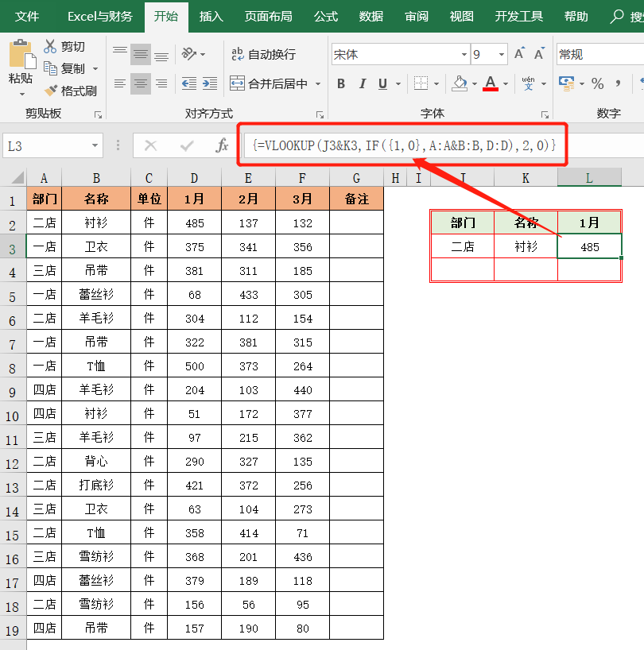This screenshot has width=644, height=650.
Task: Click cell B5 蕾丝衫
Action: click(96, 294)
